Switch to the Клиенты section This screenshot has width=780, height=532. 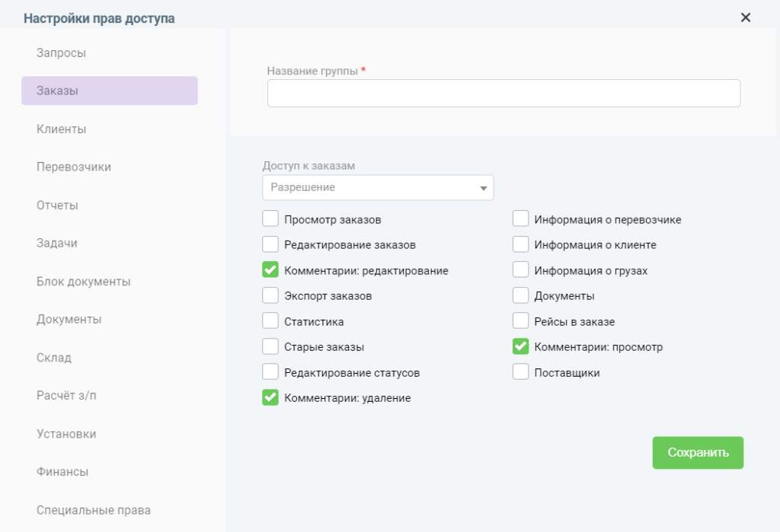point(61,129)
